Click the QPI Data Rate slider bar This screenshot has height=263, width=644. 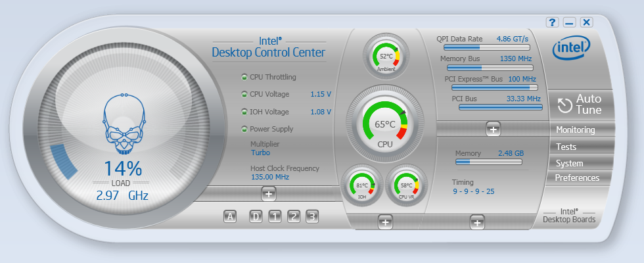[x=486, y=47]
